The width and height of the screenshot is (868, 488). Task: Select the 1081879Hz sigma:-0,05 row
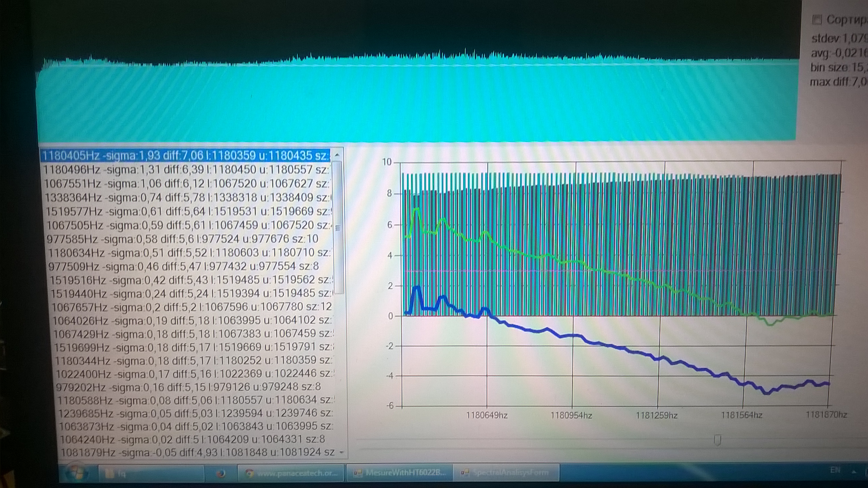coord(199,452)
